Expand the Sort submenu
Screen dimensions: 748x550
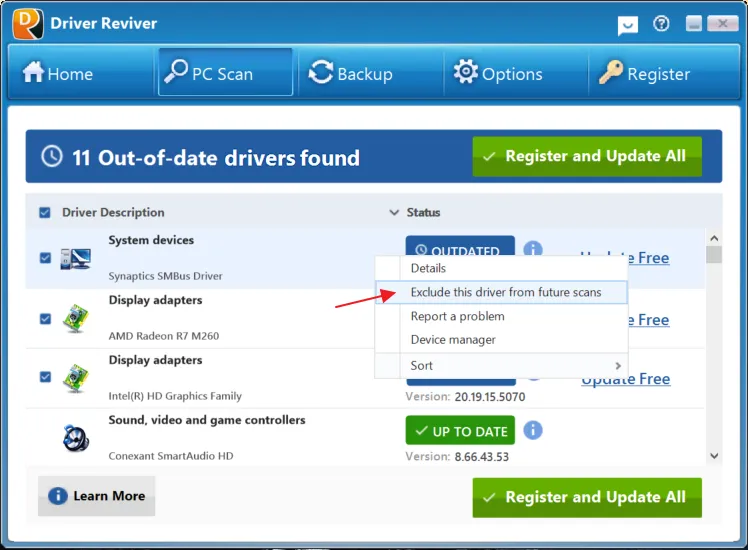501,365
